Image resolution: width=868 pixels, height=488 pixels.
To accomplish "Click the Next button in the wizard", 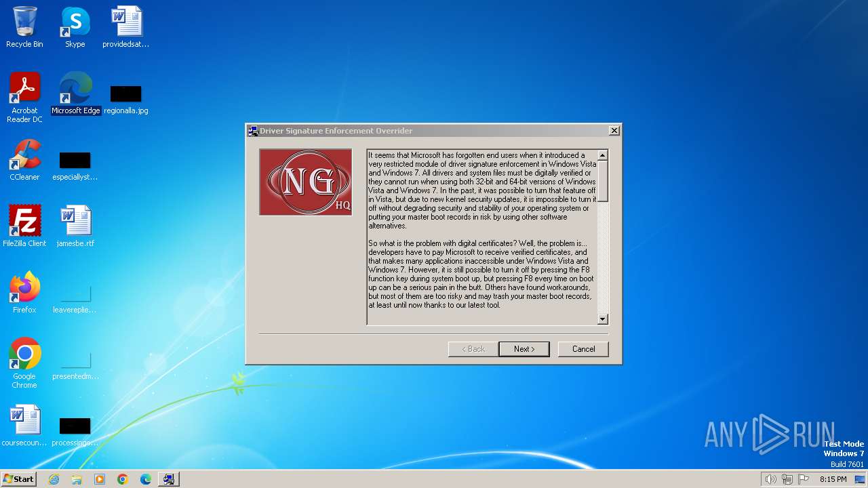I will (x=524, y=349).
